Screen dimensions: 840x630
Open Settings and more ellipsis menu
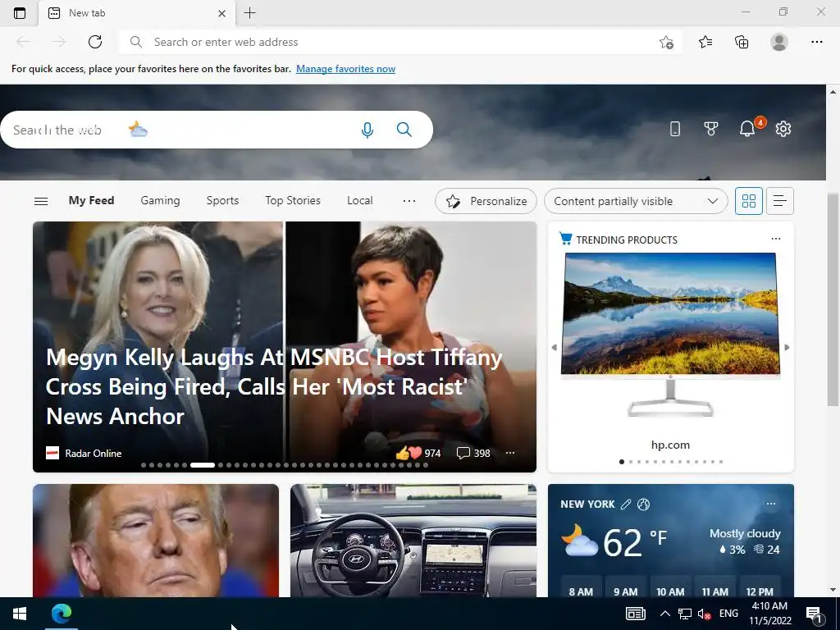pyautogui.click(x=816, y=42)
